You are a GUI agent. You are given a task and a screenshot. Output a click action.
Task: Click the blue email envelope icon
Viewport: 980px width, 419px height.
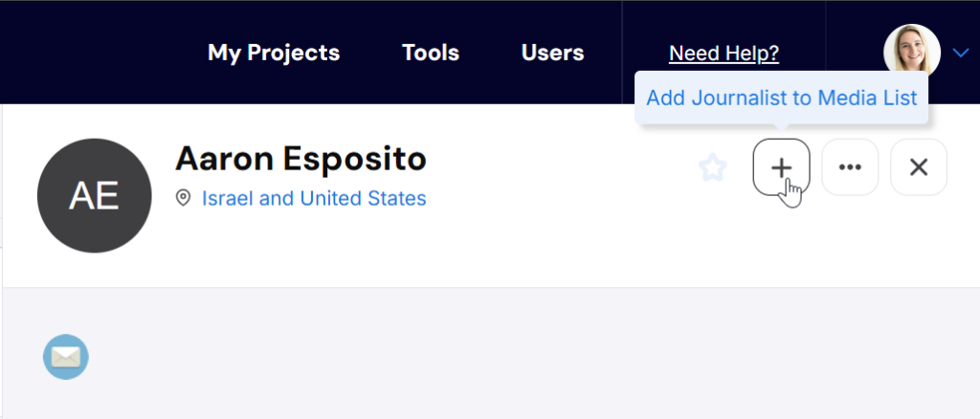(66, 357)
